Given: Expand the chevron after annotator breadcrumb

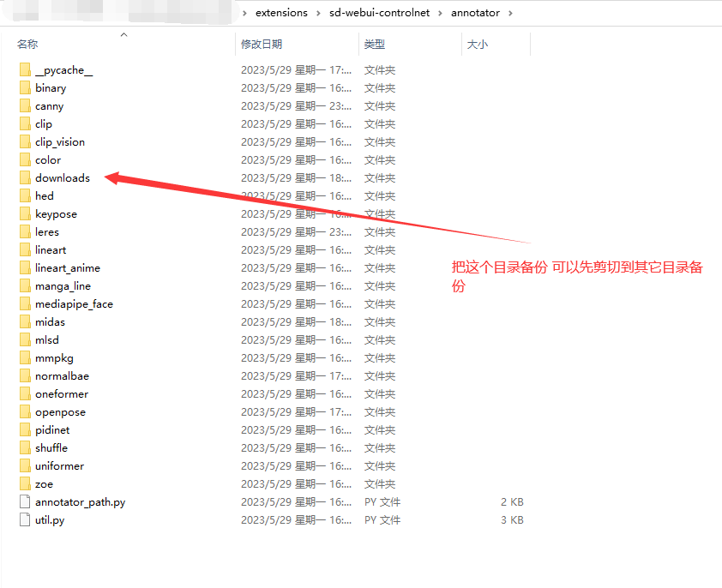Looking at the screenshot, I should [x=509, y=13].
